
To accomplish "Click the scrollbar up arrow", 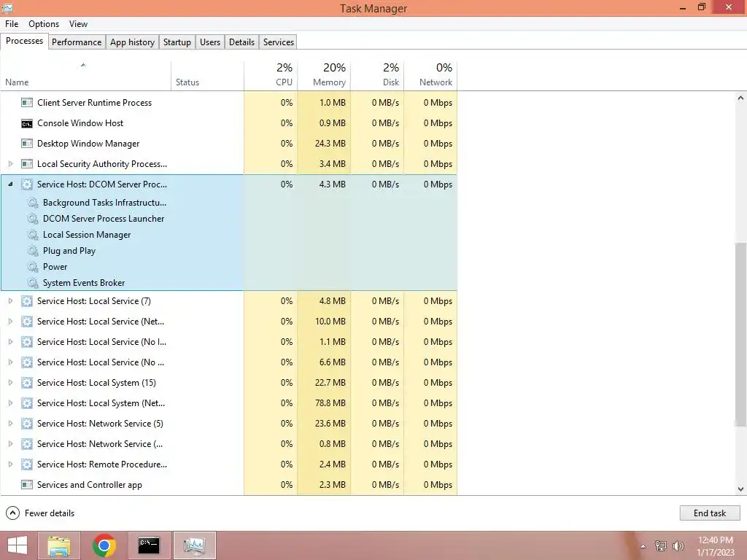I will (x=740, y=98).
